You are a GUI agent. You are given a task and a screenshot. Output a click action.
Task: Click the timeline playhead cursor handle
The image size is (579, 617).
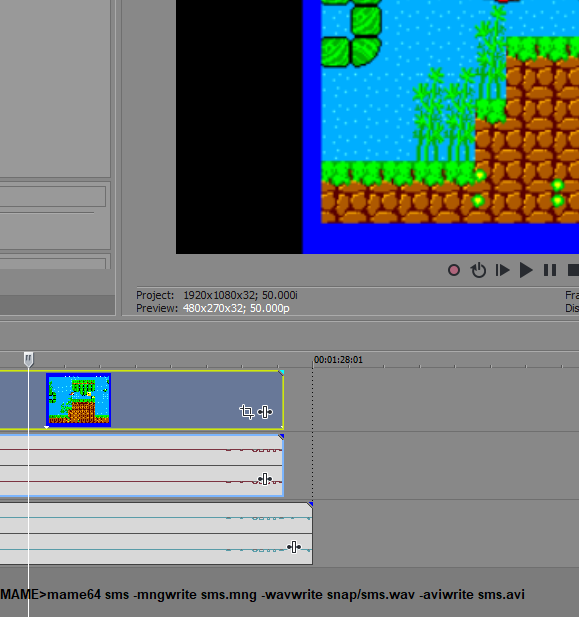coord(28,359)
